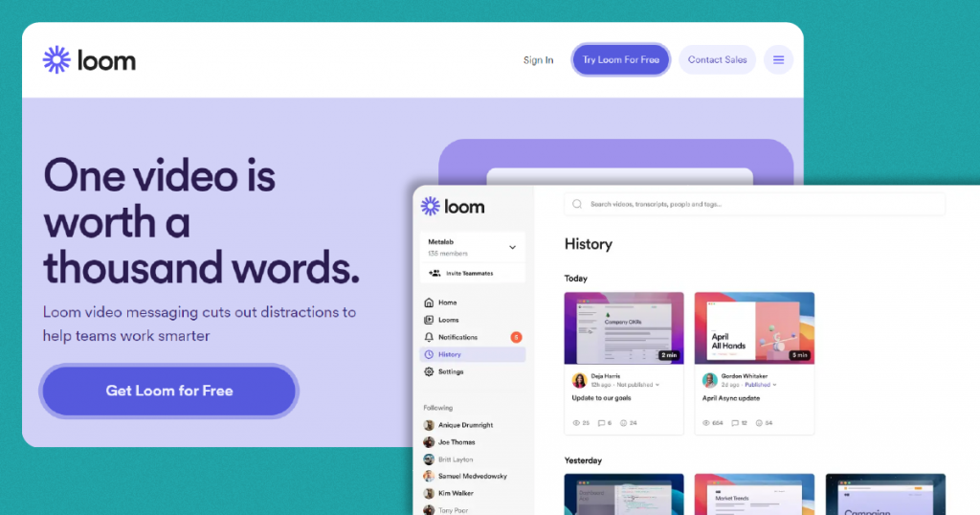Click the Get Loom for Free button
Image resolution: width=980 pixels, height=515 pixels.
[168, 391]
